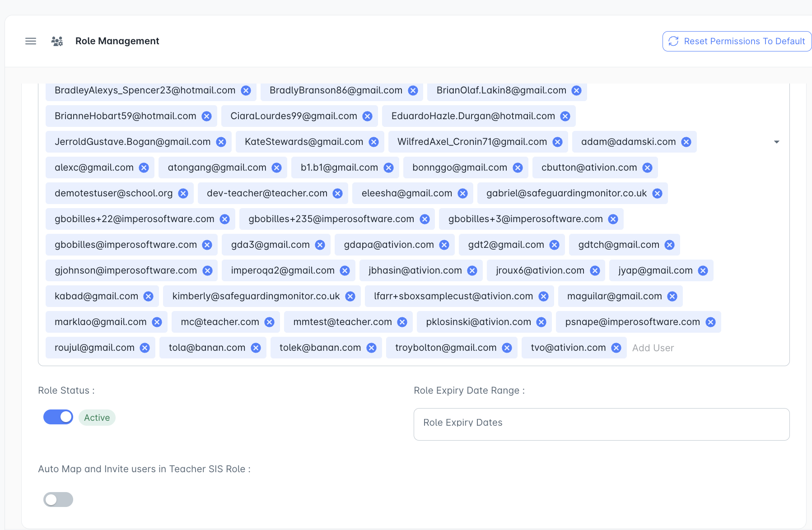Screen dimensions: 812x530
Task: Remove adam@adamski.com user chip
Action: pyautogui.click(x=686, y=142)
